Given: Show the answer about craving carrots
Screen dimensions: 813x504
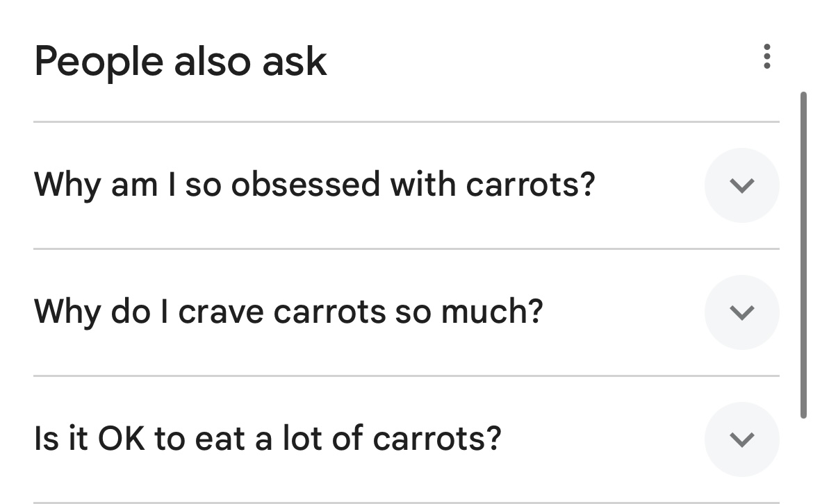Looking at the screenshot, I should [741, 312].
